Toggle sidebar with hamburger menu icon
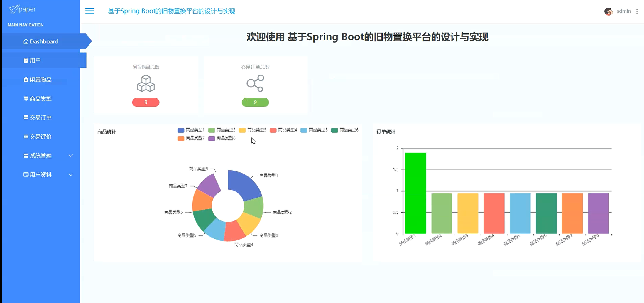Screen dimensions: 644x303 (x=89, y=11)
